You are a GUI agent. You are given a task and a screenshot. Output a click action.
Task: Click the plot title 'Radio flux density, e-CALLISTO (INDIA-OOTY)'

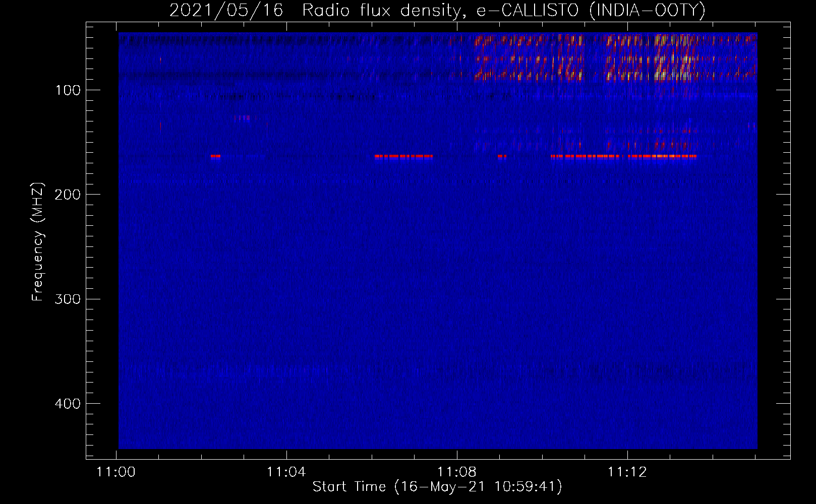coord(503,10)
